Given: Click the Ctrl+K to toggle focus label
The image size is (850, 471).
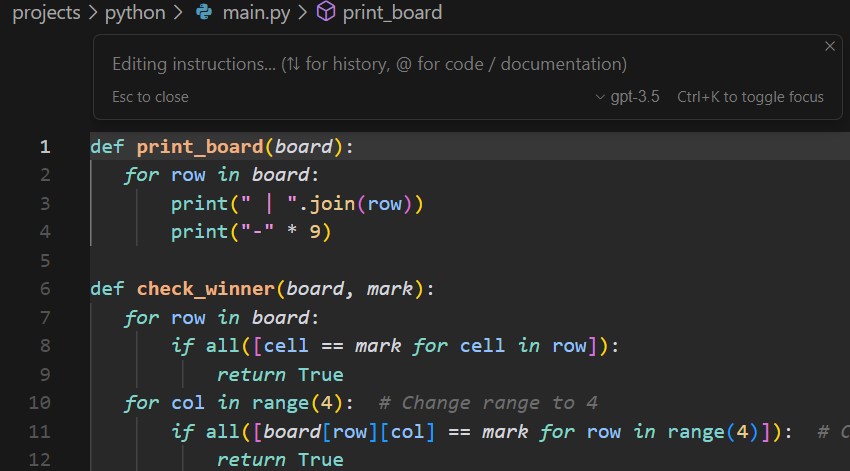Looking at the screenshot, I should click(x=750, y=97).
